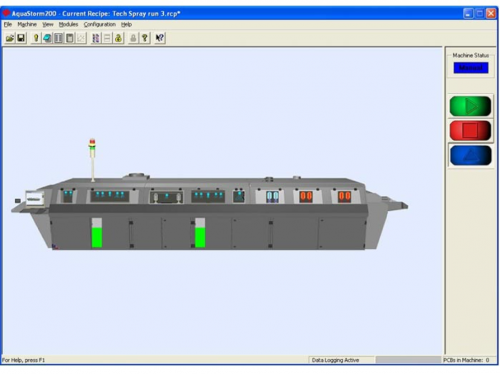Activate the context help arrow icon
500x374 pixels.
click(160, 38)
